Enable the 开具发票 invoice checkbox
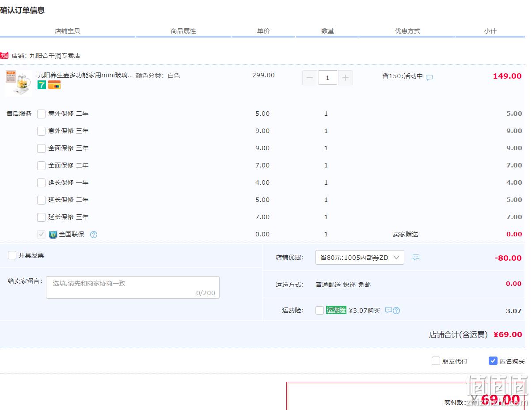The image size is (532, 410). (x=12, y=255)
